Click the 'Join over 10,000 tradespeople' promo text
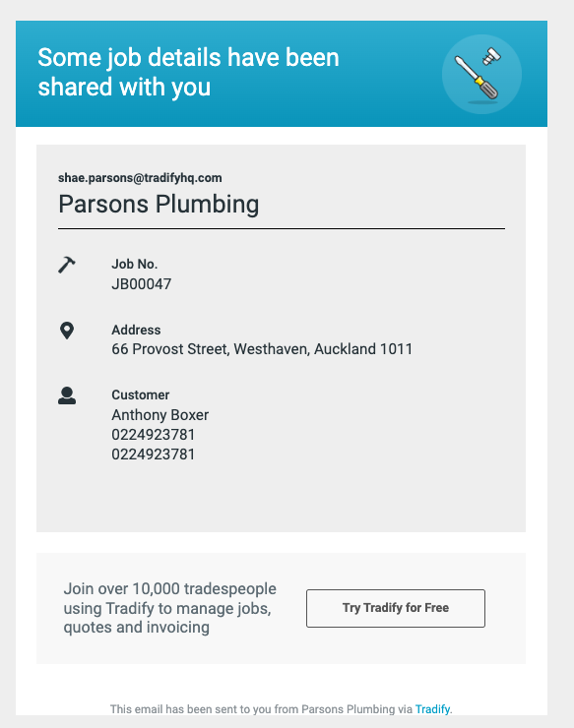 169,608
